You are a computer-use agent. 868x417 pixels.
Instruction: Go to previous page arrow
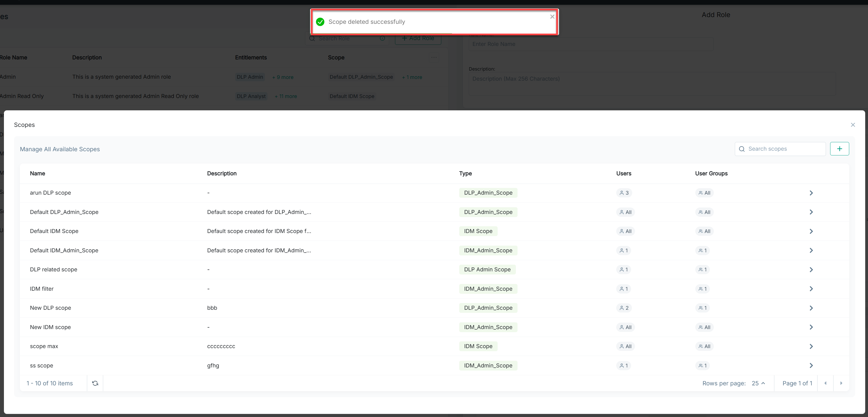click(x=825, y=383)
